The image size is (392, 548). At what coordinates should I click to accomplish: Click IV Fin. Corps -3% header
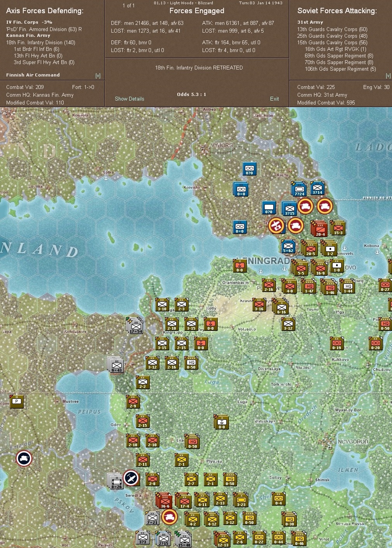pyautogui.click(x=29, y=23)
